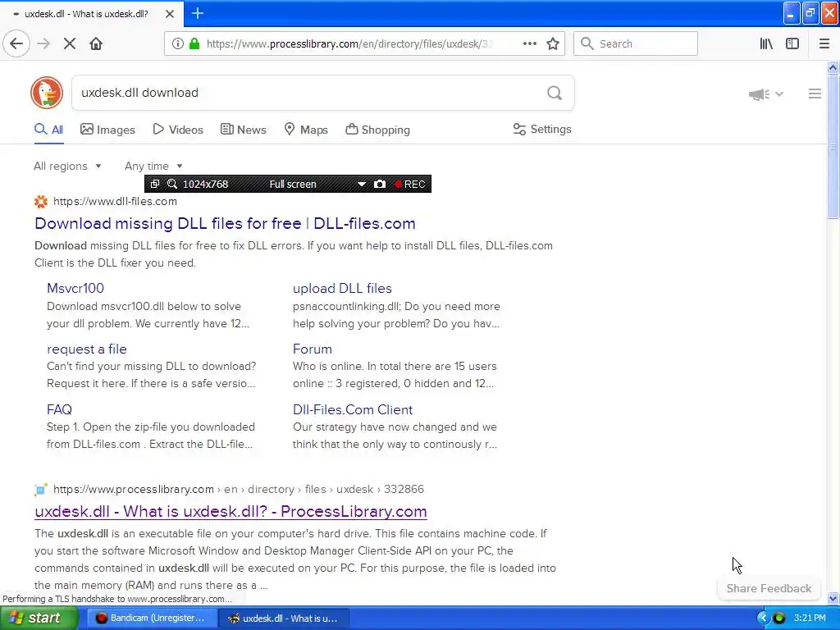Click scrollbar down arrow
Image resolution: width=840 pixels, height=630 pixels.
click(833, 598)
